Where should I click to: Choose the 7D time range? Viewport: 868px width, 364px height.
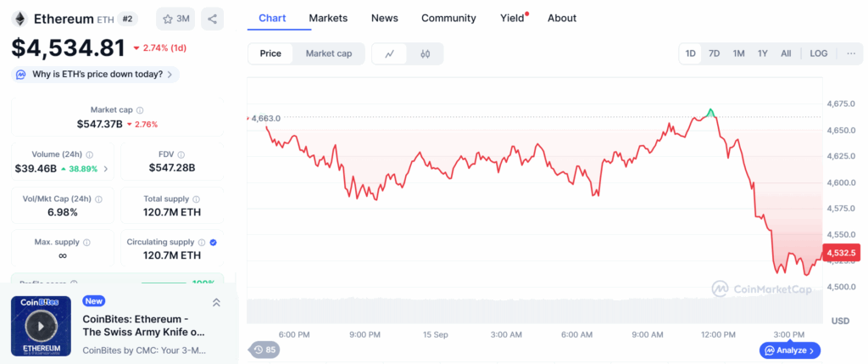pyautogui.click(x=714, y=53)
